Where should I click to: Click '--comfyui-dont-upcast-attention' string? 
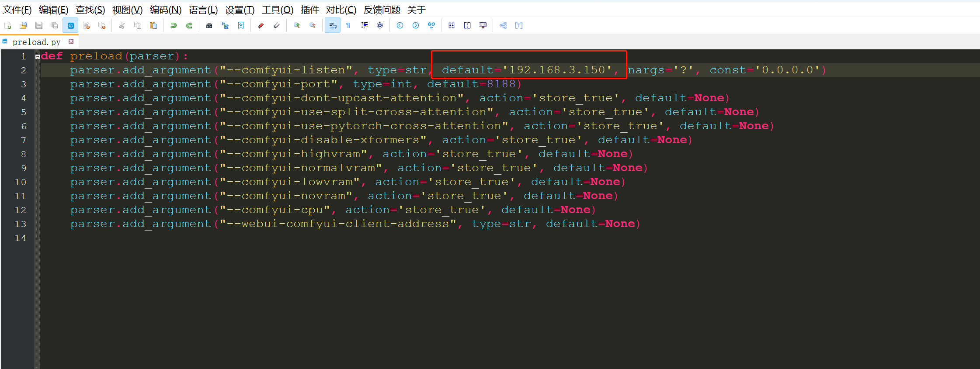pyautogui.click(x=341, y=98)
